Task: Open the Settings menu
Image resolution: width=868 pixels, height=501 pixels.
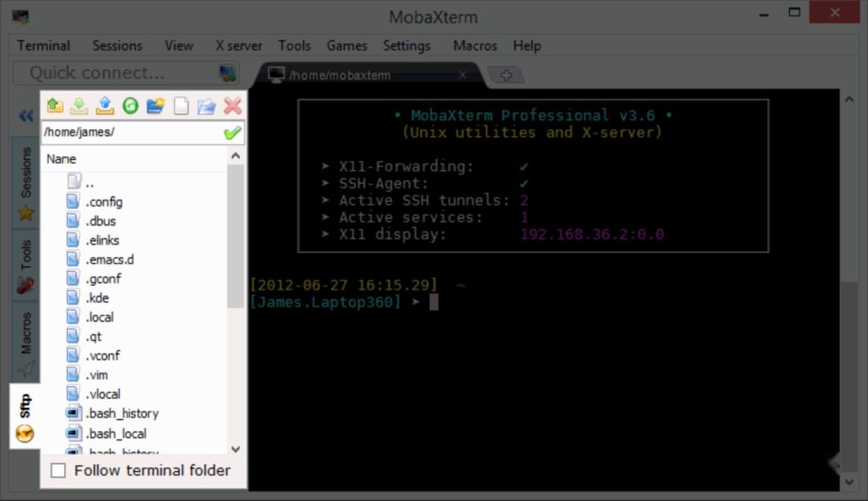Action: tap(407, 46)
